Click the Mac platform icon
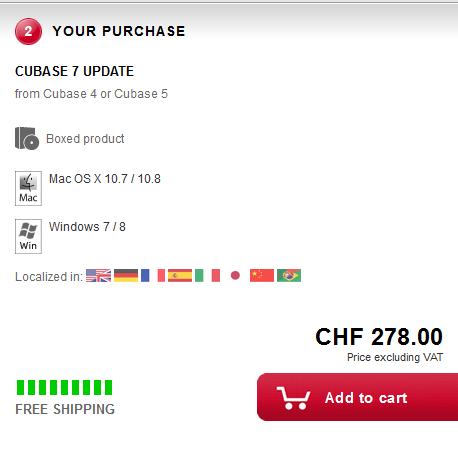Image resolution: width=458 pixels, height=469 pixels. click(28, 188)
